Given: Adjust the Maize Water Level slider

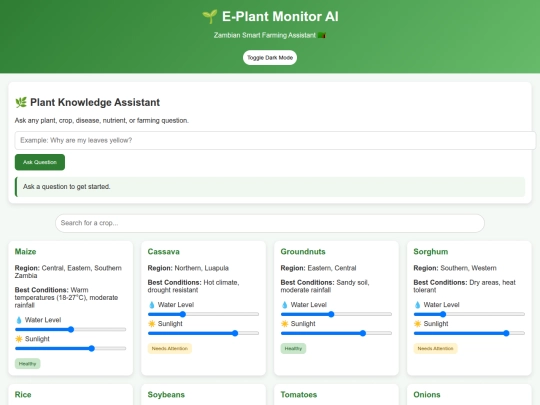Looking at the screenshot, I should 70,330.
